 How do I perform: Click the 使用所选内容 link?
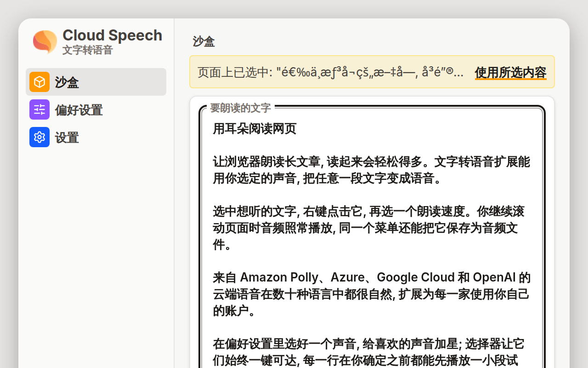coord(510,72)
